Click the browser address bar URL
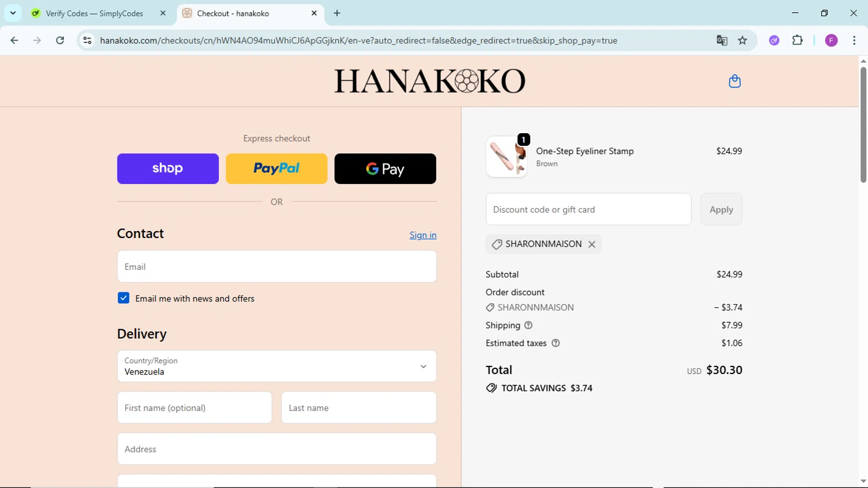Screen dimensions: 868x488 pos(359,41)
